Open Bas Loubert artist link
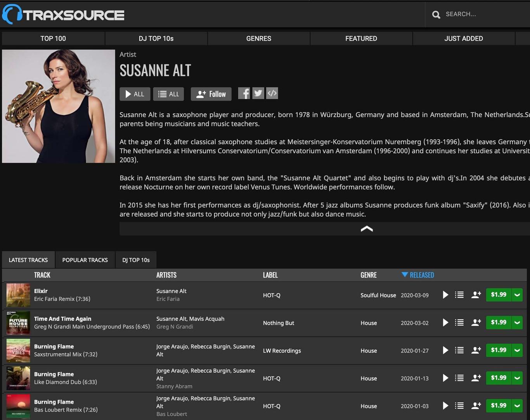 pos(171,414)
